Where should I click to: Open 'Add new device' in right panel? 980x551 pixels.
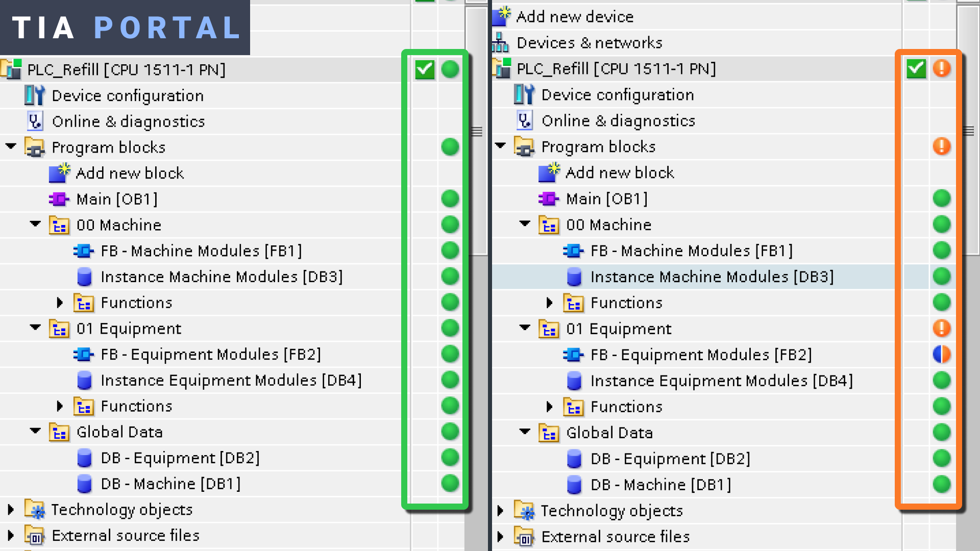point(575,17)
